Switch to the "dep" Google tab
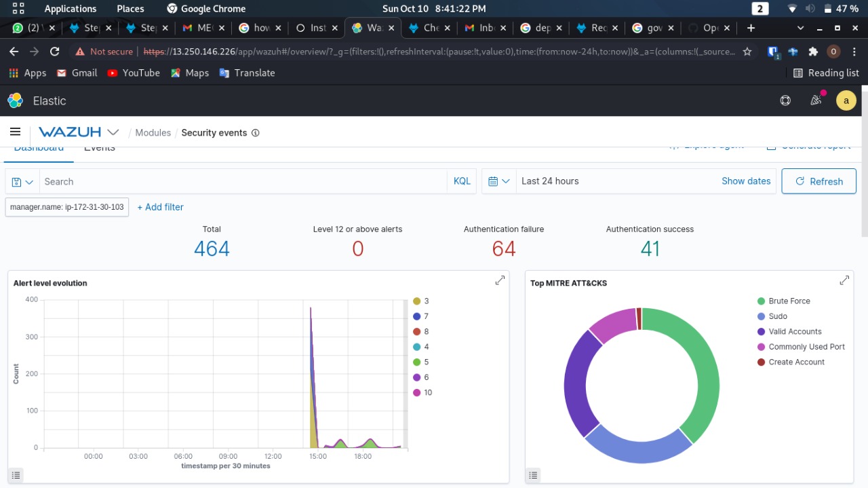 tap(542, 28)
